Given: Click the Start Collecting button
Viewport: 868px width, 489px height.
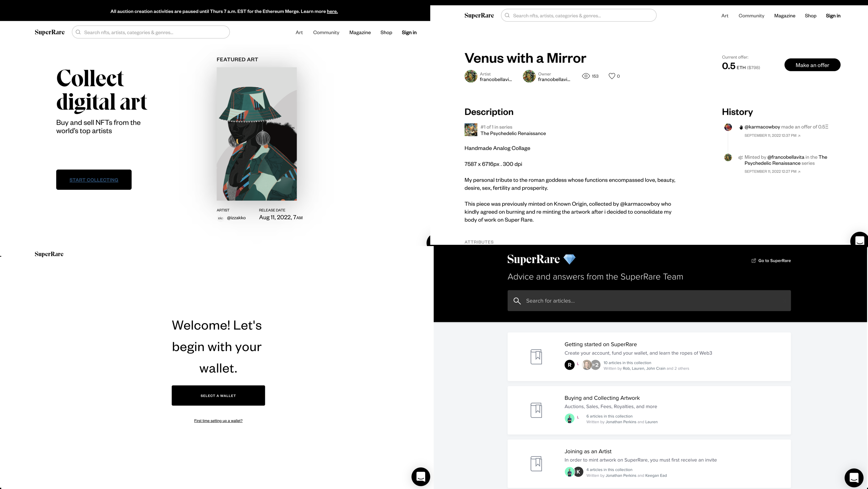Looking at the screenshot, I should pos(94,180).
